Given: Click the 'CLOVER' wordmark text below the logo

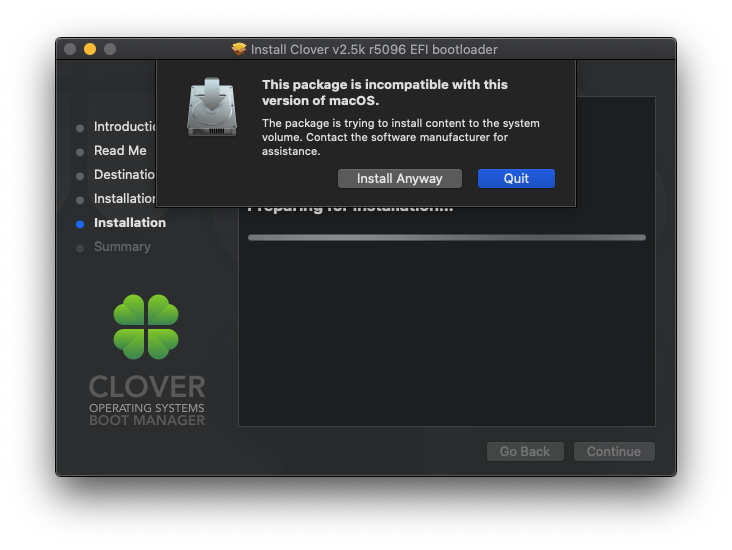Looking at the screenshot, I should 147,387.
